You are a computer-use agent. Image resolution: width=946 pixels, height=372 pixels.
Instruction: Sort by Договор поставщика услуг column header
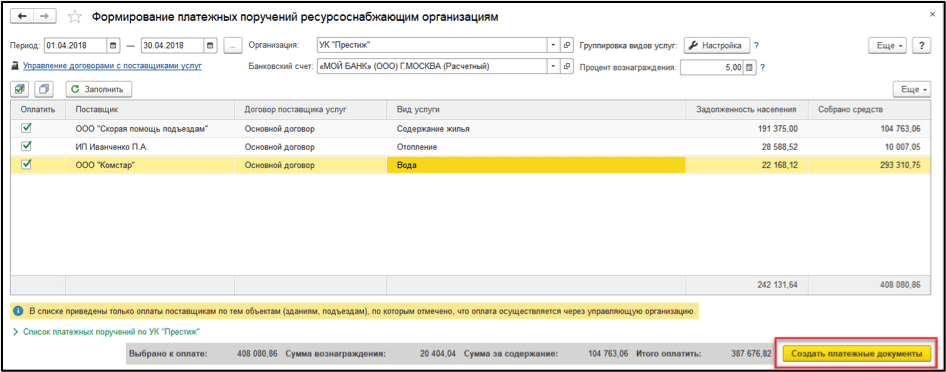coord(310,109)
